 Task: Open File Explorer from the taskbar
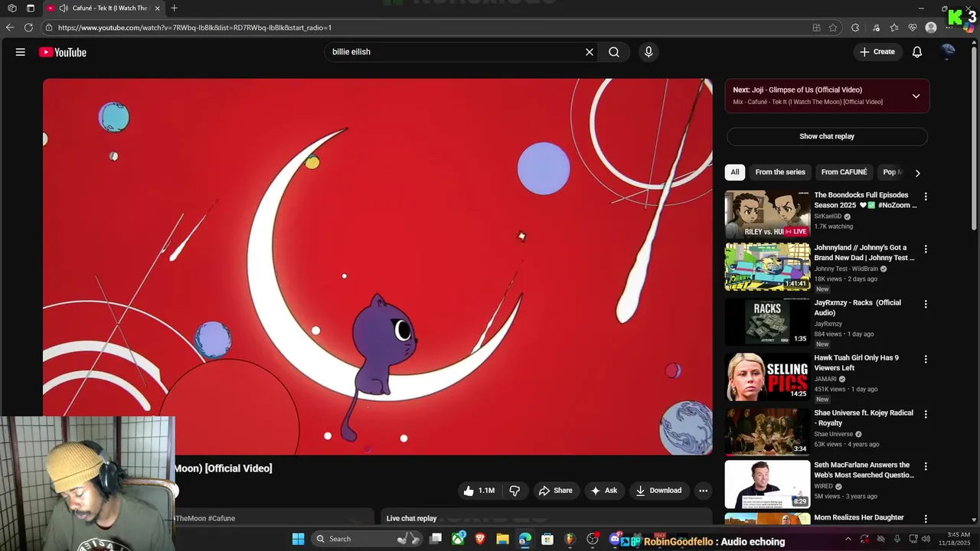[502, 539]
